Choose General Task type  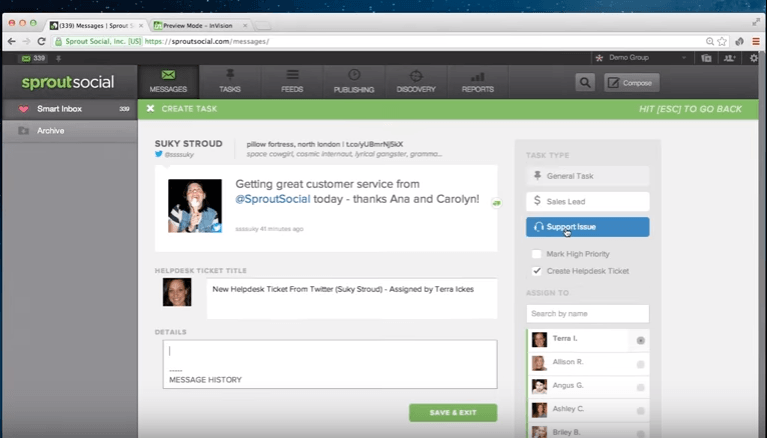coord(587,176)
